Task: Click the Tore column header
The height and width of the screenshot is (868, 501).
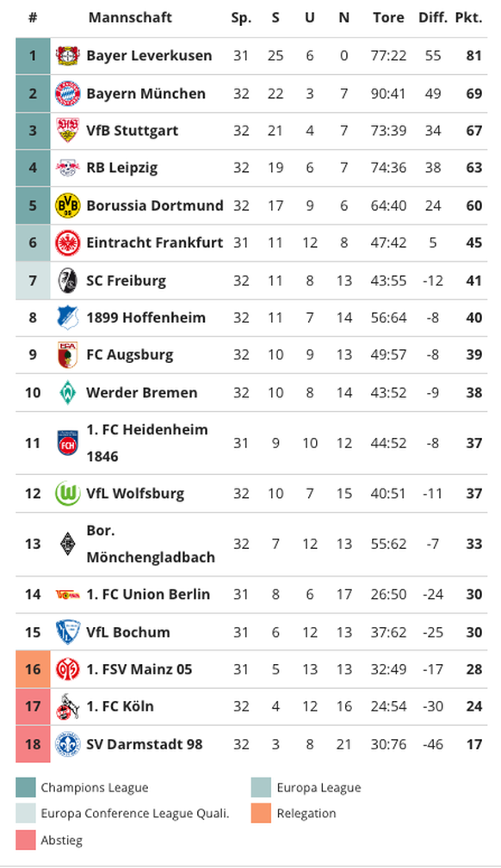Action: click(388, 18)
